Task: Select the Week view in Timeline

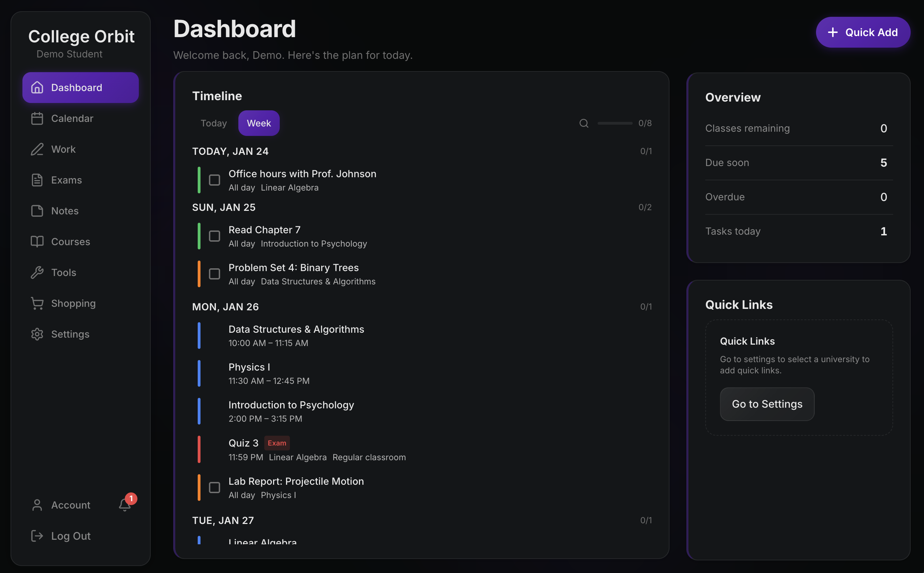Action: [259, 123]
